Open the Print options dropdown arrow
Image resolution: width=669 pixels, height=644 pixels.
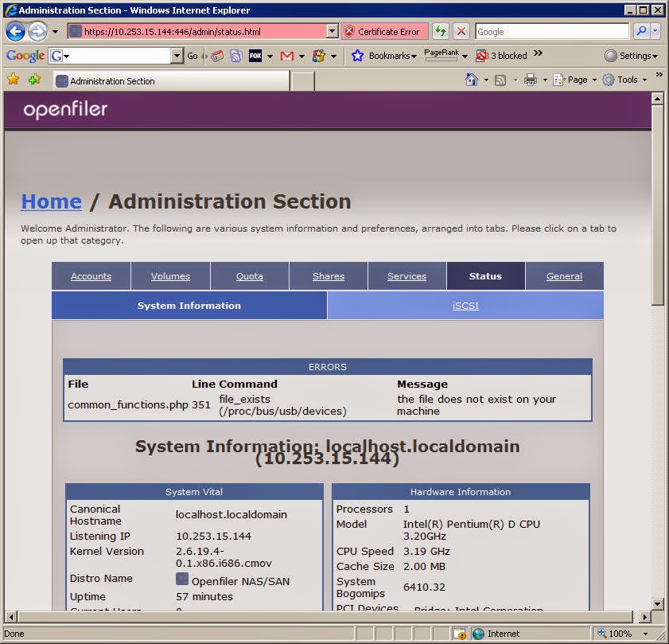(545, 80)
